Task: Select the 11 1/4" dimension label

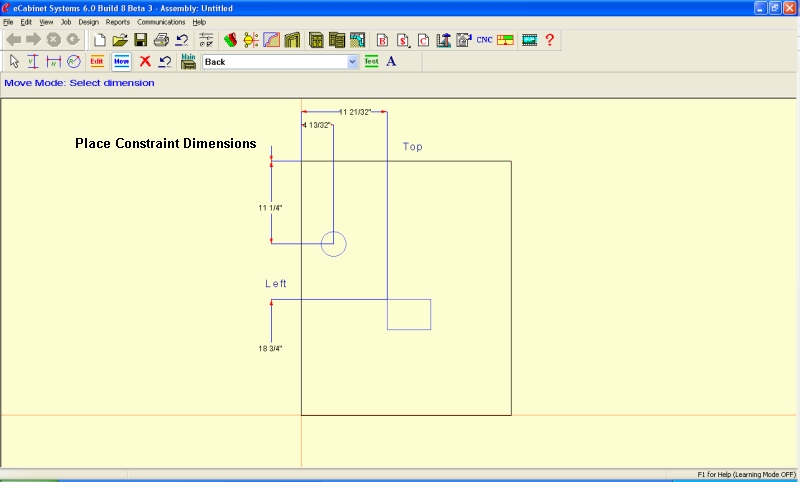Action: point(270,208)
